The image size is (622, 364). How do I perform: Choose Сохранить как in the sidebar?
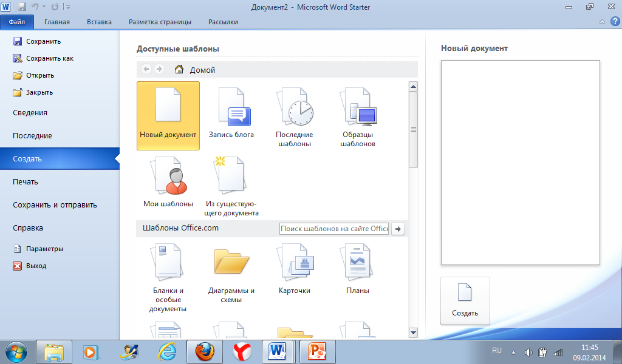(x=43, y=58)
